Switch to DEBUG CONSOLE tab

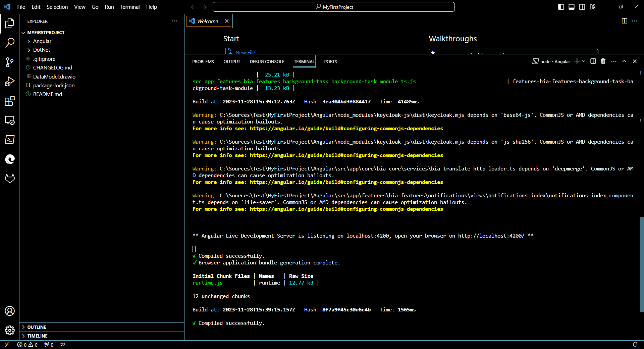(267, 62)
